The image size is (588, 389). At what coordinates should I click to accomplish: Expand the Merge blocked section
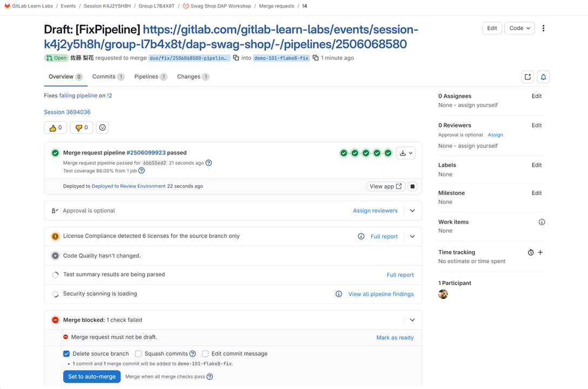click(412, 320)
